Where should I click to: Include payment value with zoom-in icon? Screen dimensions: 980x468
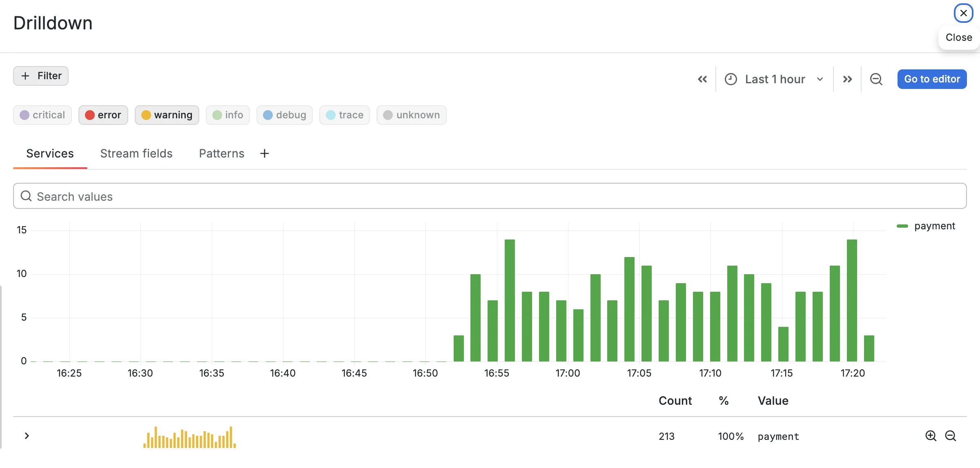point(931,436)
